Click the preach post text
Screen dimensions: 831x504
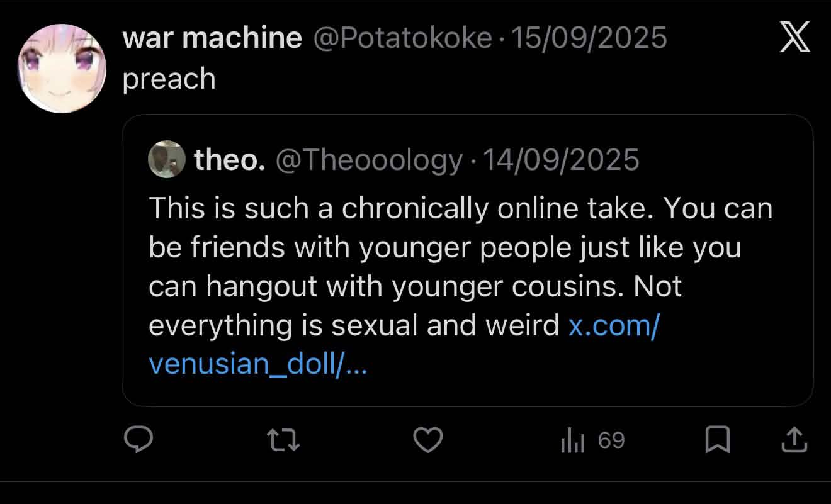coord(169,79)
